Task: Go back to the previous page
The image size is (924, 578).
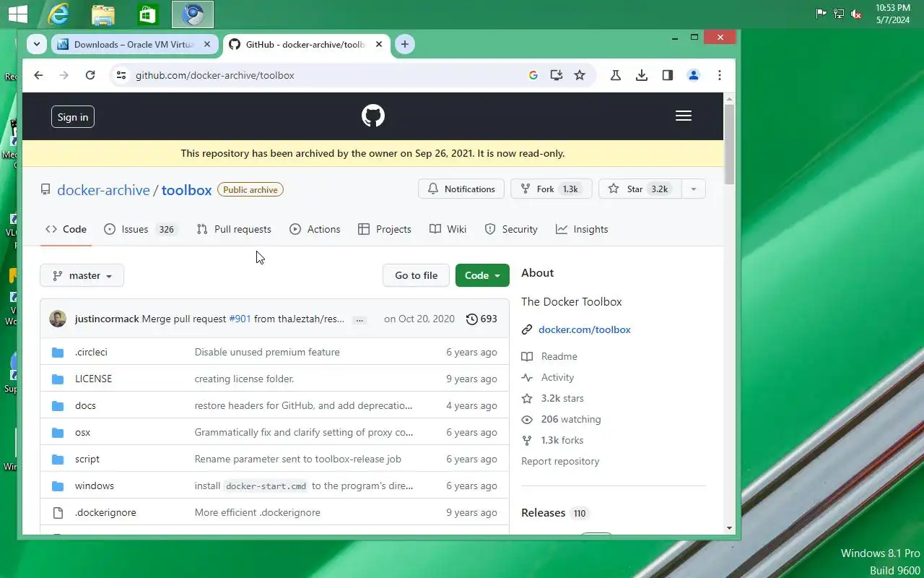Action: point(38,75)
